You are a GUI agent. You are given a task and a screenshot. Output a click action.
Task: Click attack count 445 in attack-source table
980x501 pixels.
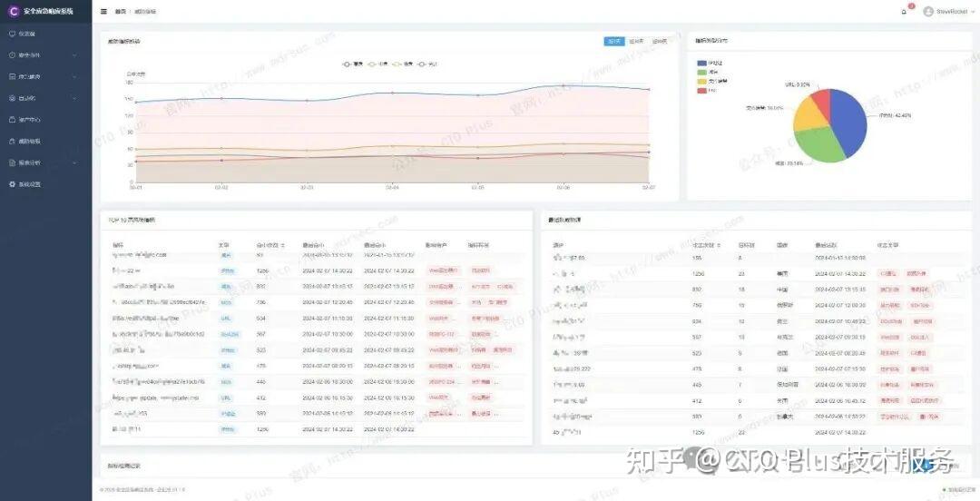698,386
